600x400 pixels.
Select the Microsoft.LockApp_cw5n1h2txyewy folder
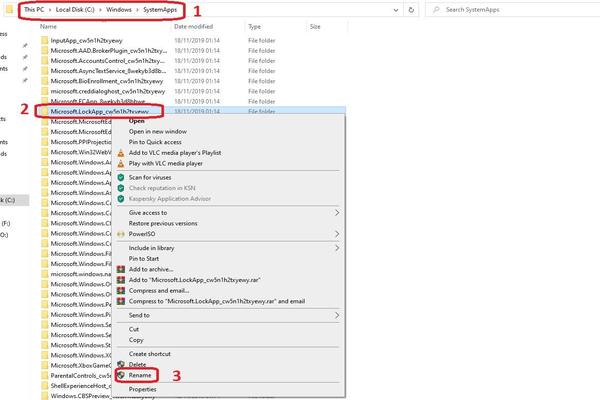point(99,111)
